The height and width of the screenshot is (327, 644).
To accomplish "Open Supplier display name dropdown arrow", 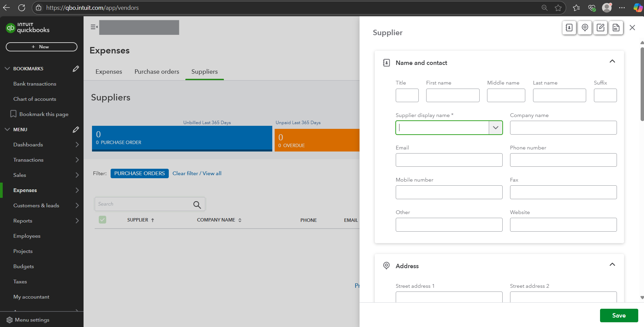I will pyautogui.click(x=496, y=128).
